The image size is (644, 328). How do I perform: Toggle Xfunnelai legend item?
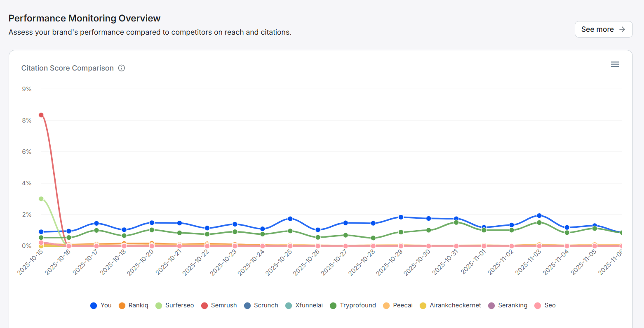(304, 305)
